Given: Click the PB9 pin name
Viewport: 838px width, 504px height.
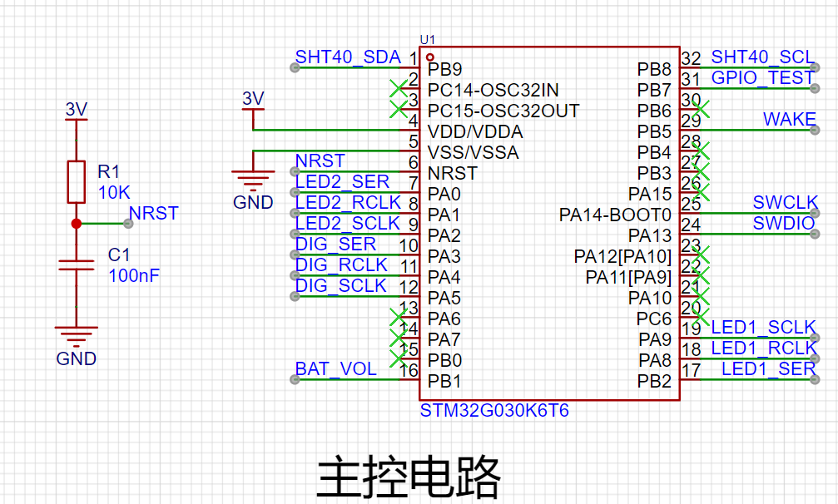Looking at the screenshot, I should tap(444, 69).
